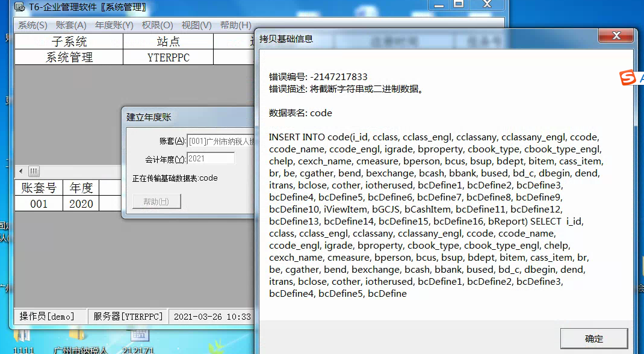Image resolution: width=644 pixels, height=354 pixels.
Task: Minimize the T6 系统管理 main window
Action: [x=439, y=5]
